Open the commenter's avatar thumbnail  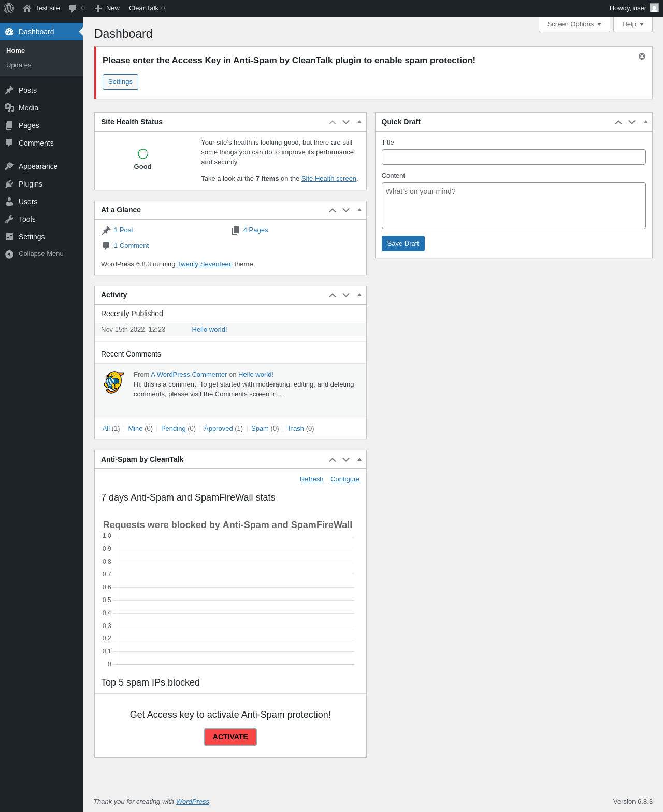[x=114, y=382]
